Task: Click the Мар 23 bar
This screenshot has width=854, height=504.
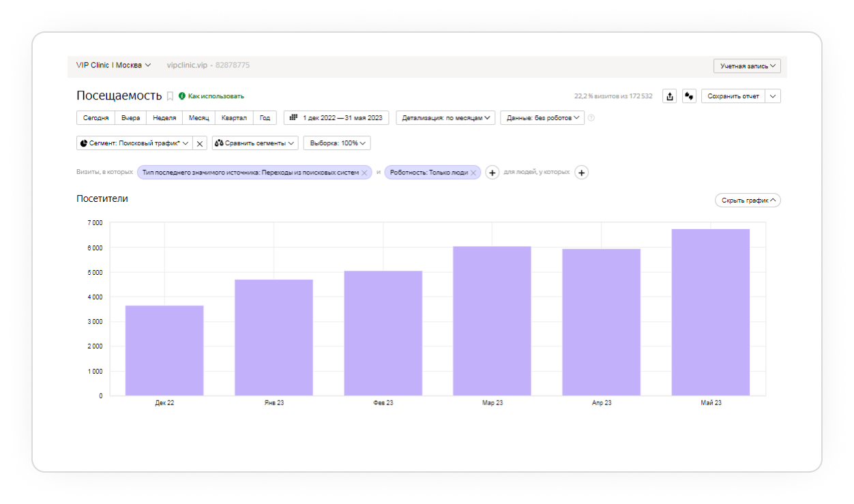Action: (492, 321)
